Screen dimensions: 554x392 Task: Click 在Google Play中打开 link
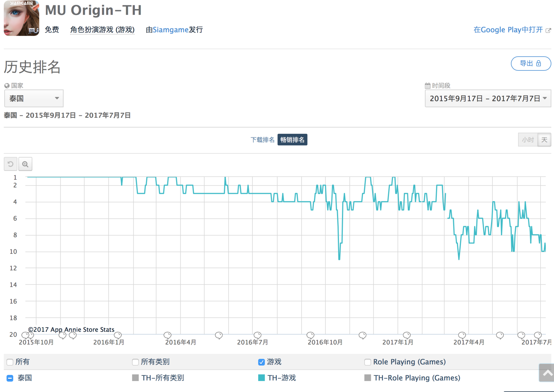[x=508, y=30]
